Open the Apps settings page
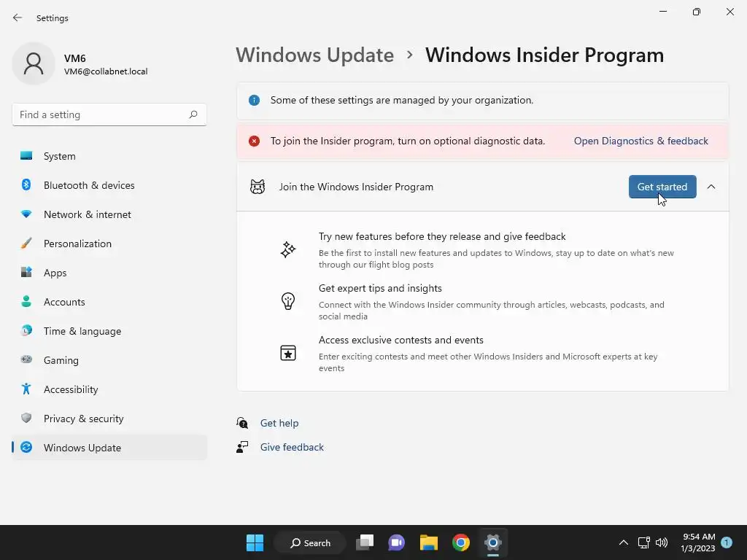This screenshot has height=560, width=747. pos(109,273)
